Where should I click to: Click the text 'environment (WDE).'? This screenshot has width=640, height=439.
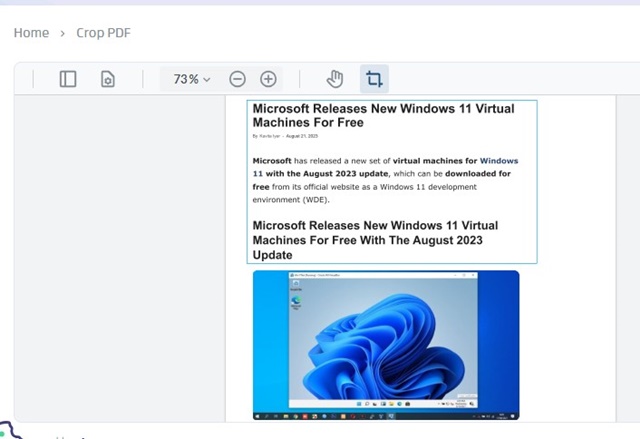291,200
